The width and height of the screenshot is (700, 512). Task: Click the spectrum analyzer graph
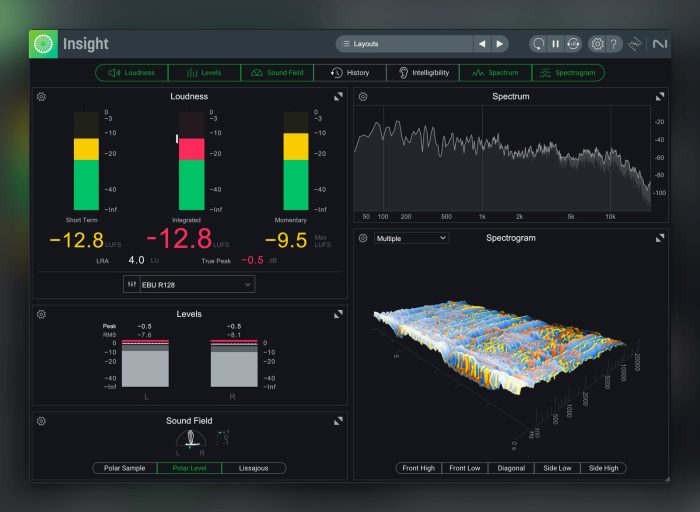(502, 158)
